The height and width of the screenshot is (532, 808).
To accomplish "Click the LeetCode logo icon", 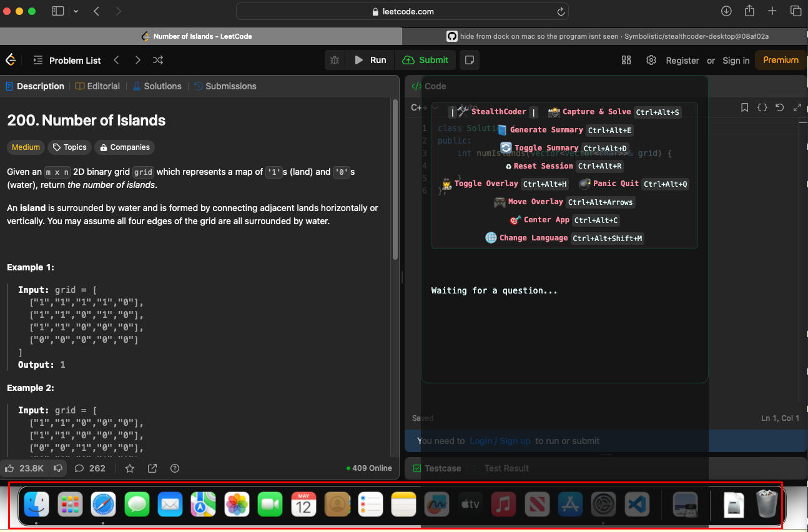I will 11,60.
